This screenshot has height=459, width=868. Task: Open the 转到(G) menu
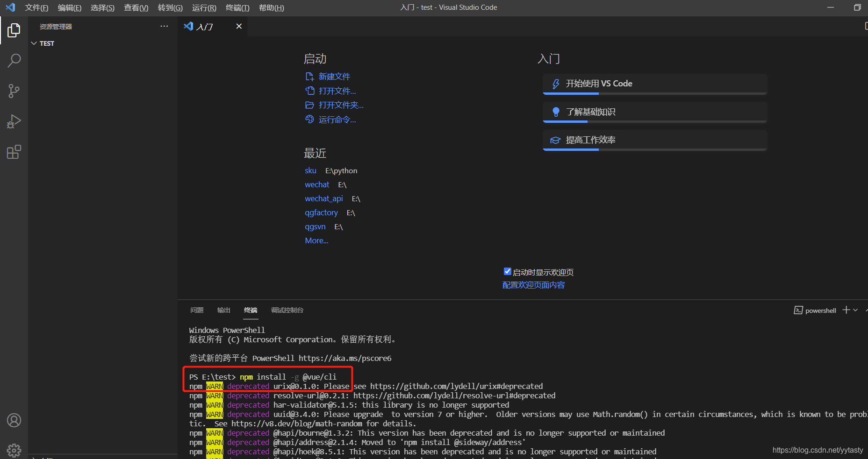pos(170,7)
